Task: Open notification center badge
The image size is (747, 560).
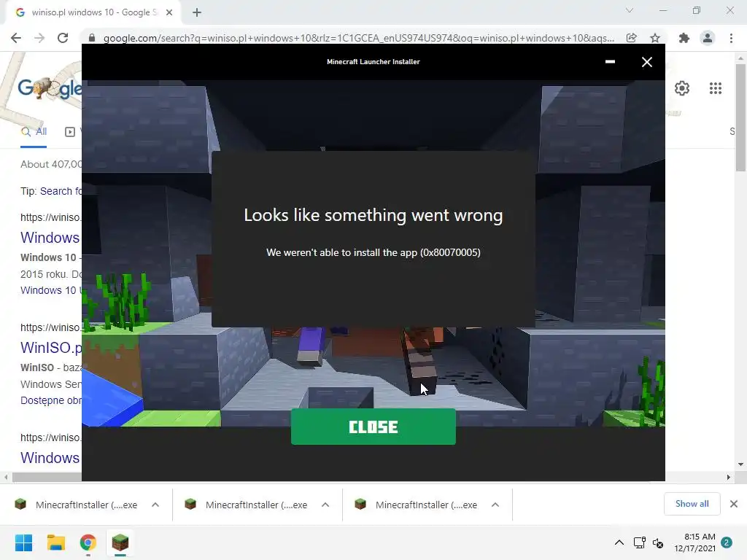Action: tap(727, 542)
